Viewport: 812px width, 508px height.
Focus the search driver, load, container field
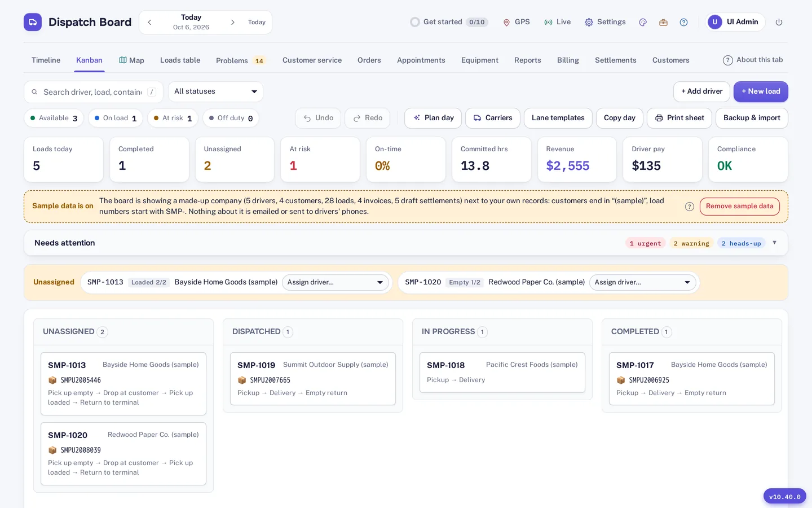point(94,92)
